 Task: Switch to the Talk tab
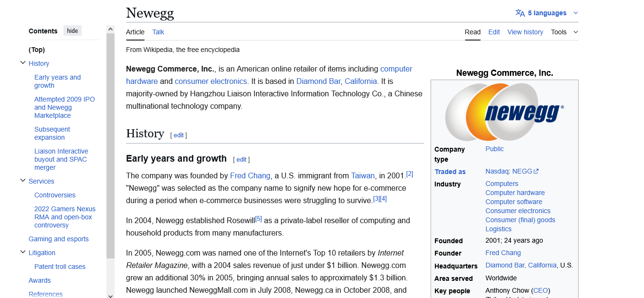(158, 32)
